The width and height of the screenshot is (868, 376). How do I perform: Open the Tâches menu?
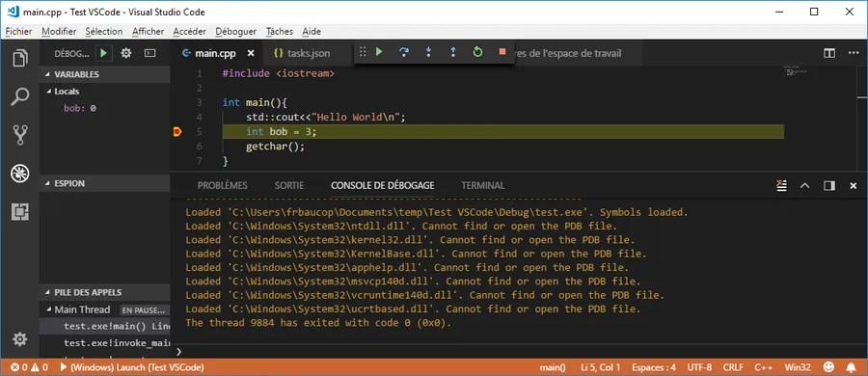click(280, 32)
